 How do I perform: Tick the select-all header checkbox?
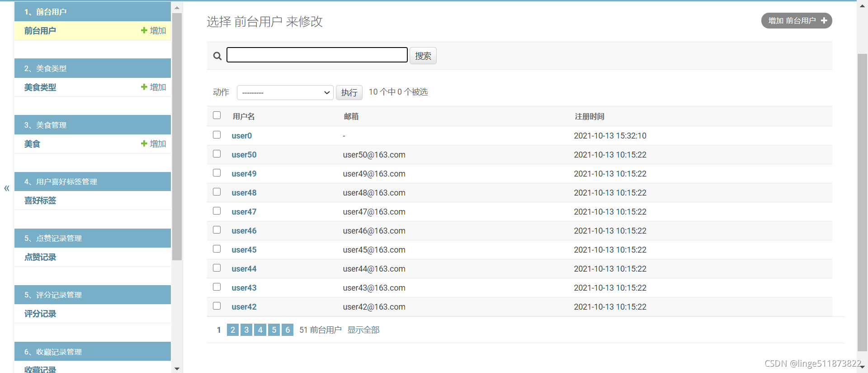click(217, 115)
